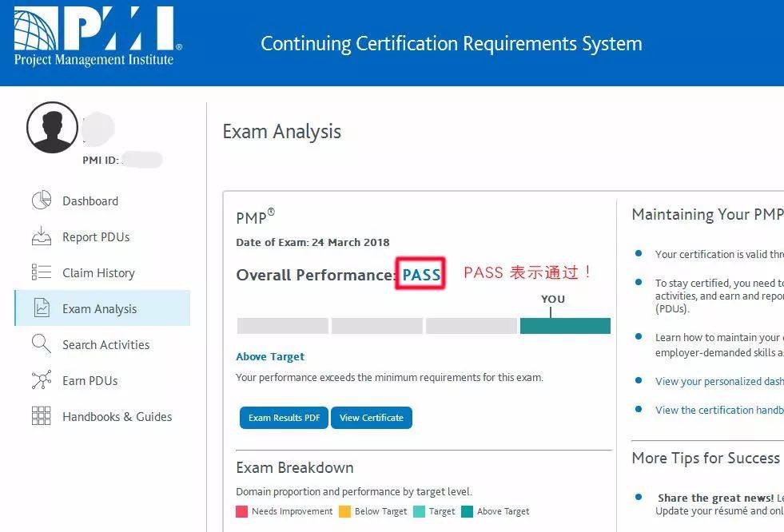
Task: Click the Handbooks & Guides grid icon
Action: [x=42, y=415]
